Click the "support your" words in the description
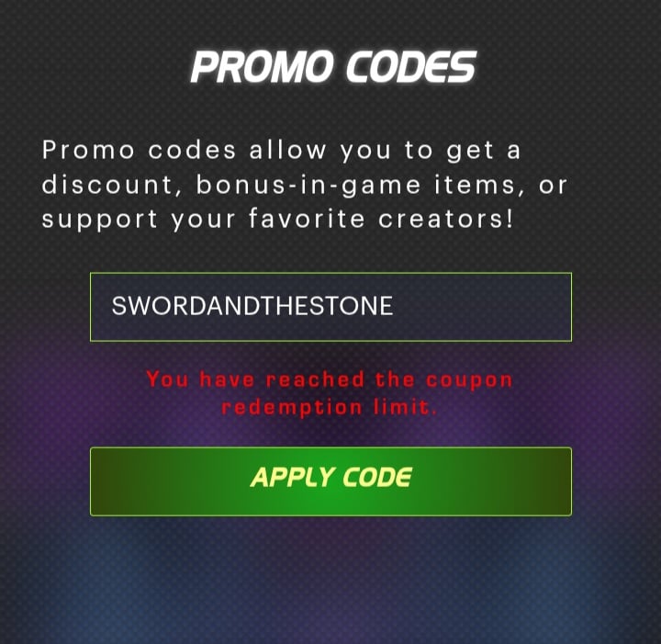661x644 pixels. (139, 220)
